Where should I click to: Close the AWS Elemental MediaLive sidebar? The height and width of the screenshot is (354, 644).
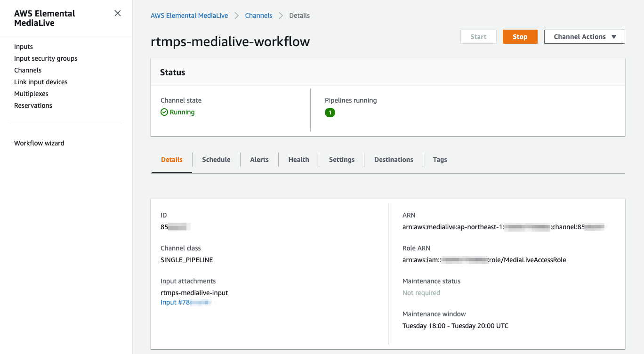[x=118, y=13]
